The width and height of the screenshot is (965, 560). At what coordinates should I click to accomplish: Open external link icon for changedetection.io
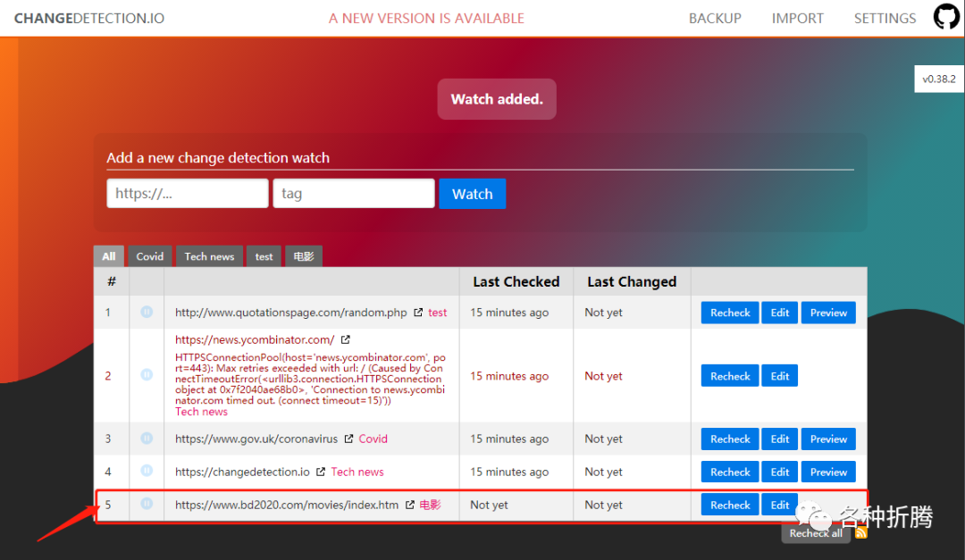click(321, 472)
